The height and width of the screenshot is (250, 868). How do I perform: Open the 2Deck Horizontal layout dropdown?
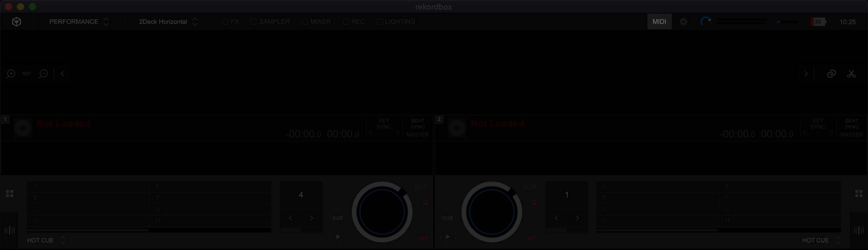[168, 22]
